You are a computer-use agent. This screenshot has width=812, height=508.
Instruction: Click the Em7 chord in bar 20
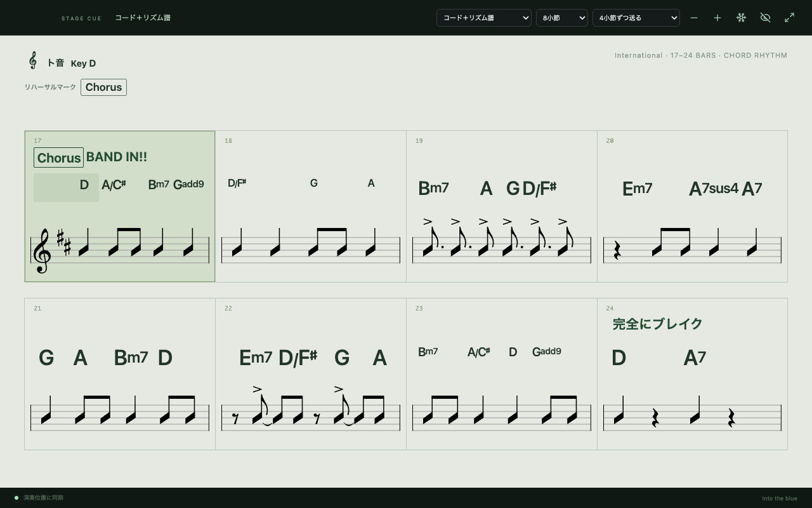[637, 189]
